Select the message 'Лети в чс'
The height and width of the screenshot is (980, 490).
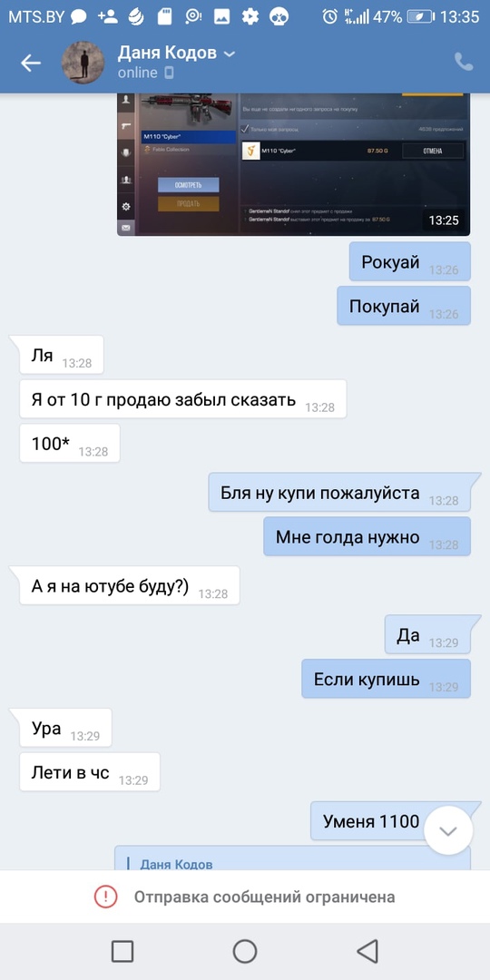pos(90,772)
